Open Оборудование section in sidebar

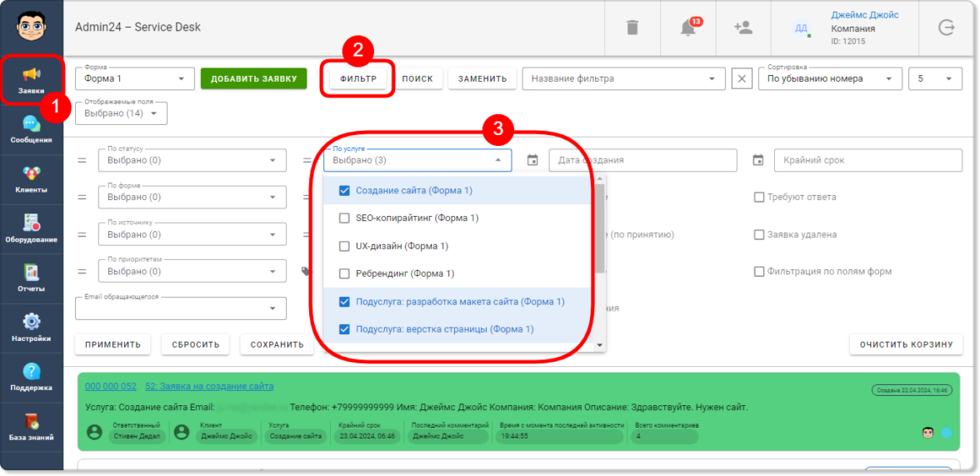[x=32, y=229]
